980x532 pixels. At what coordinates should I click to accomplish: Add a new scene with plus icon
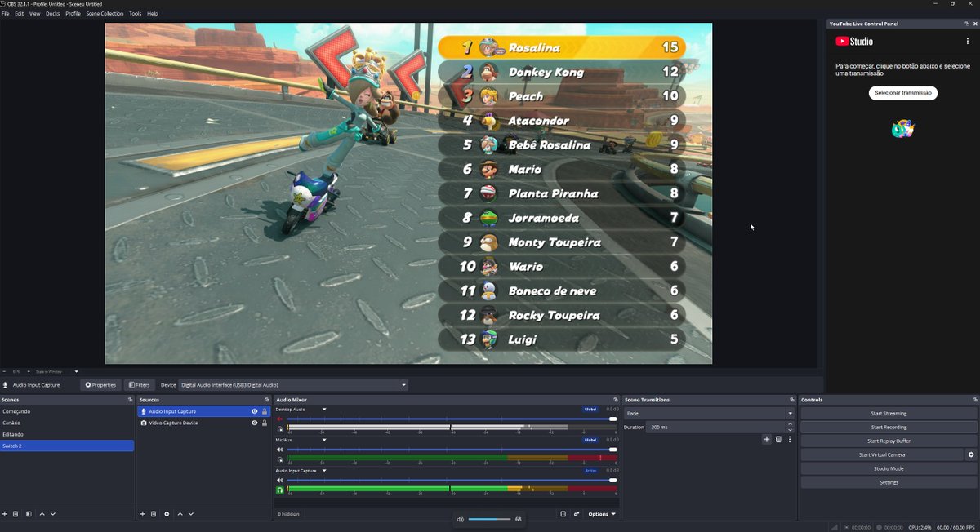pyautogui.click(x=5, y=514)
